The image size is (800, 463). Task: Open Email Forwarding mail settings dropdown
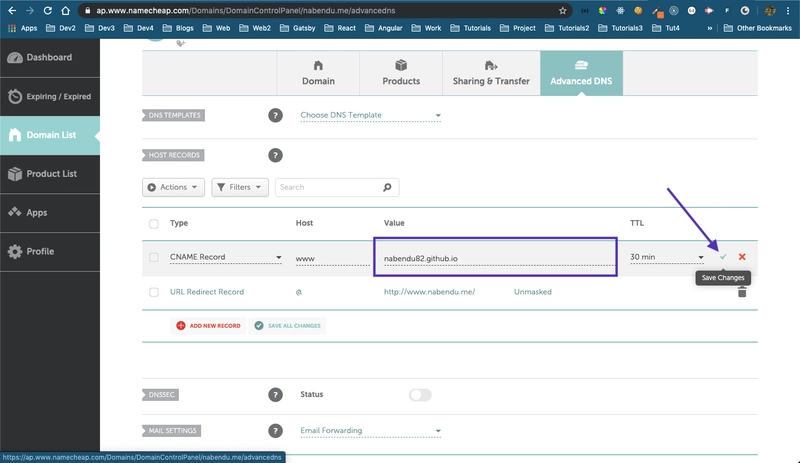coord(370,431)
